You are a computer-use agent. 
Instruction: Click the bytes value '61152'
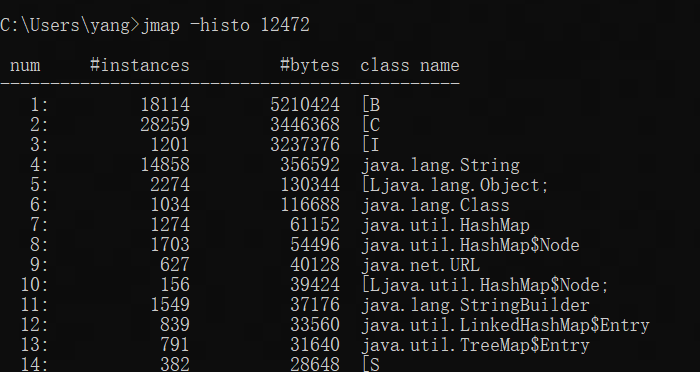point(315,225)
